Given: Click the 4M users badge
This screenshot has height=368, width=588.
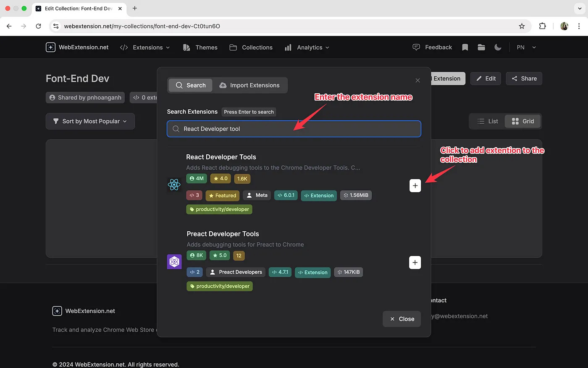Looking at the screenshot, I should 197,178.
